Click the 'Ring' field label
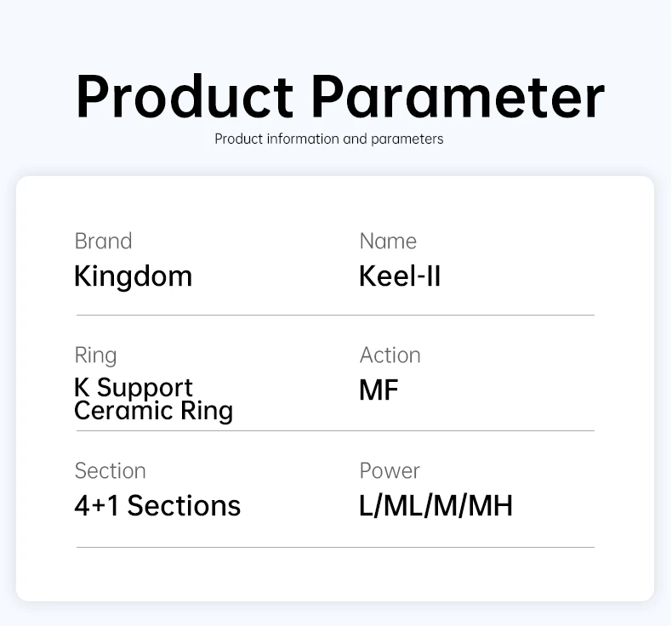672x626 pixels. click(95, 356)
